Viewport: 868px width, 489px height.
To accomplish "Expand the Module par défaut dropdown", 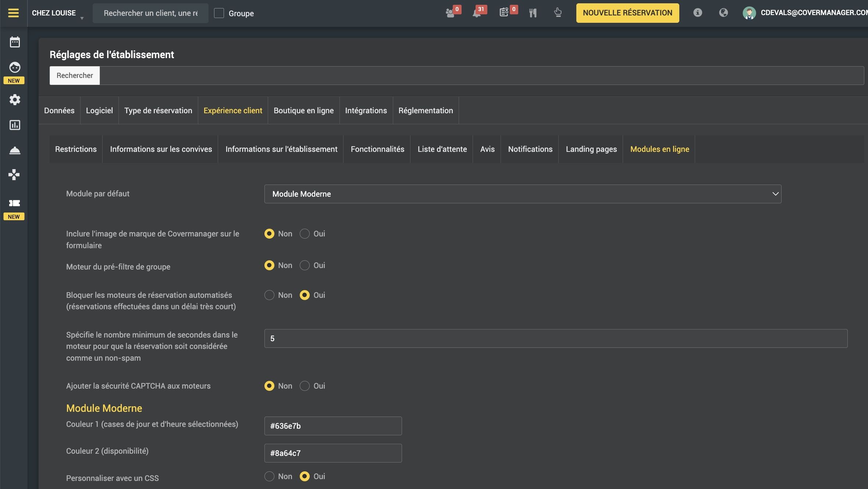I will (x=523, y=194).
